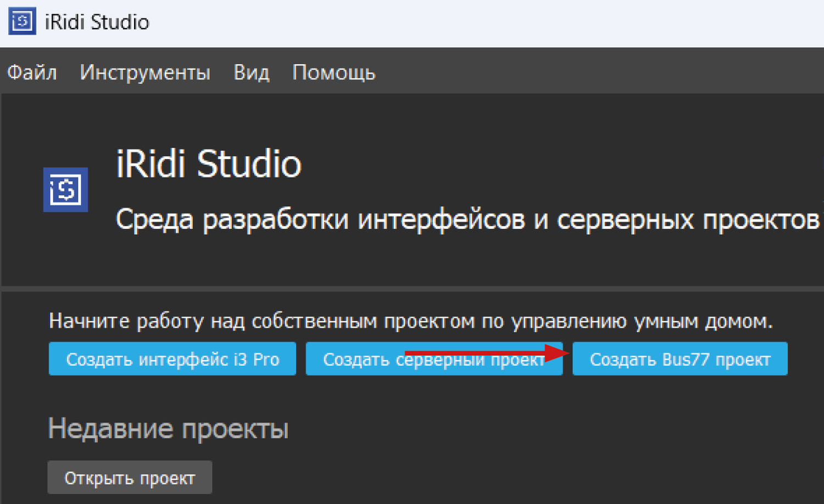Click the Начните работу над собственным проектом text
The height and width of the screenshot is (504, 824).
coord(410,321)
